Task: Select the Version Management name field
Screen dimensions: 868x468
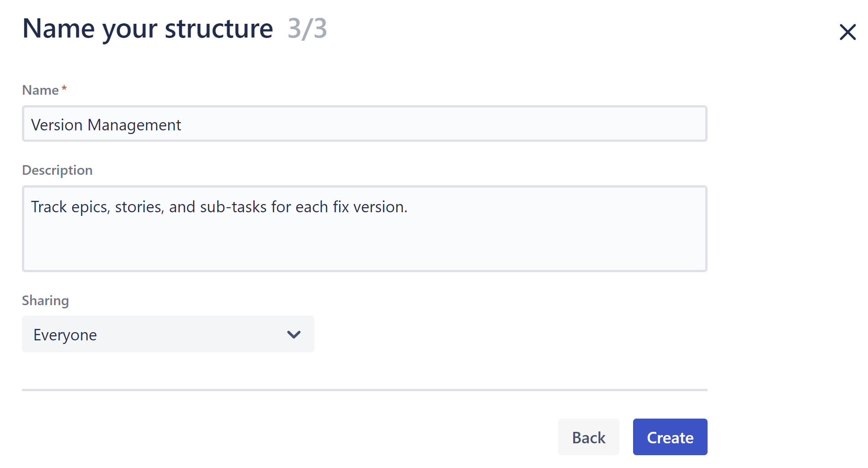Action: tap(364, 124)
